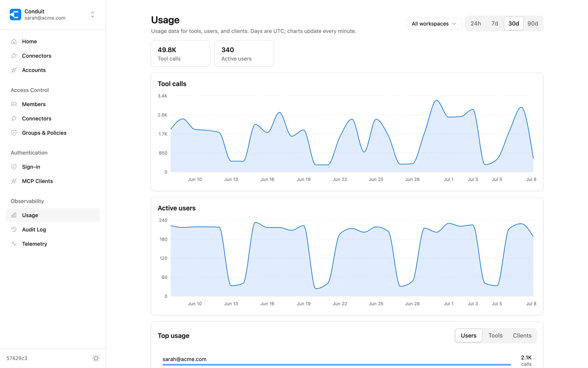Select the 7d time range
Viewport: 588px width, 368px height.
[x=495, y=24]
